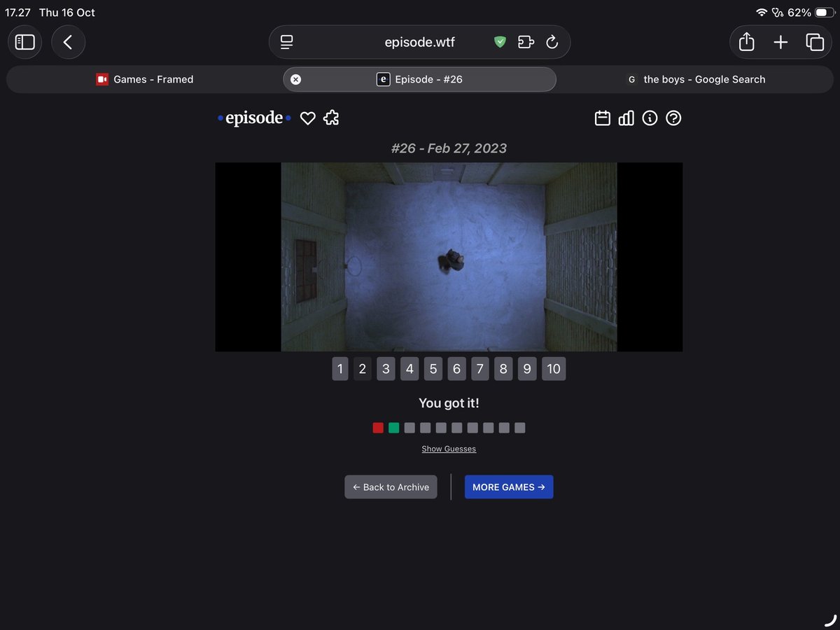Show frame 1
Screen dimensions: 840x630
click(x=339, y=369)
